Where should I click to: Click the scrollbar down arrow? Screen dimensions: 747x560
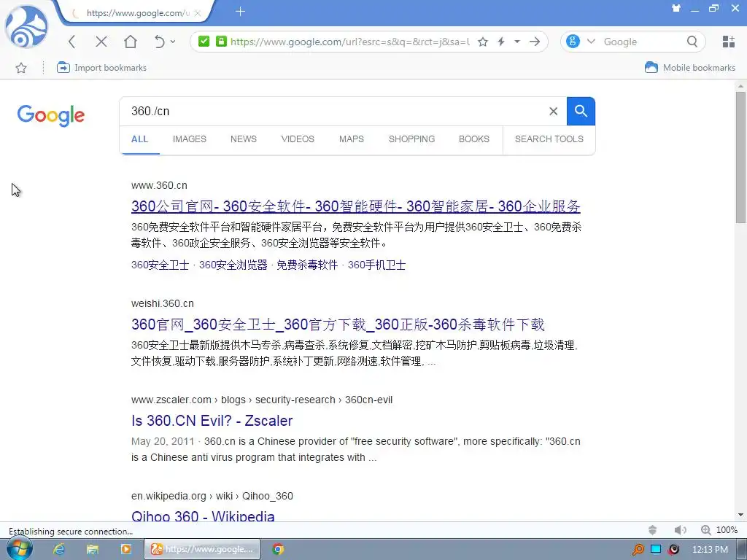tap(740, 515)
